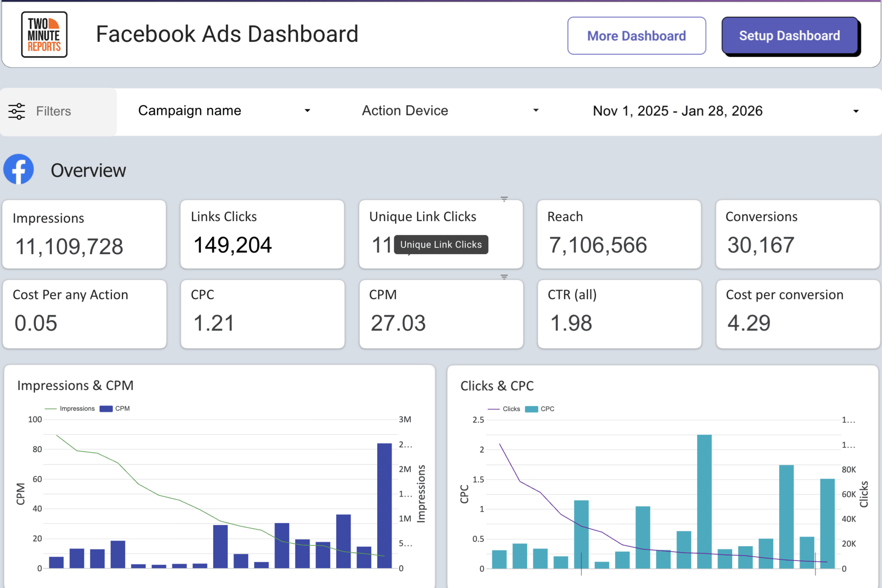Select the Cost per conversion card
Image resolution: width=882 pixels, height=588 pixels.
point(797,314)
